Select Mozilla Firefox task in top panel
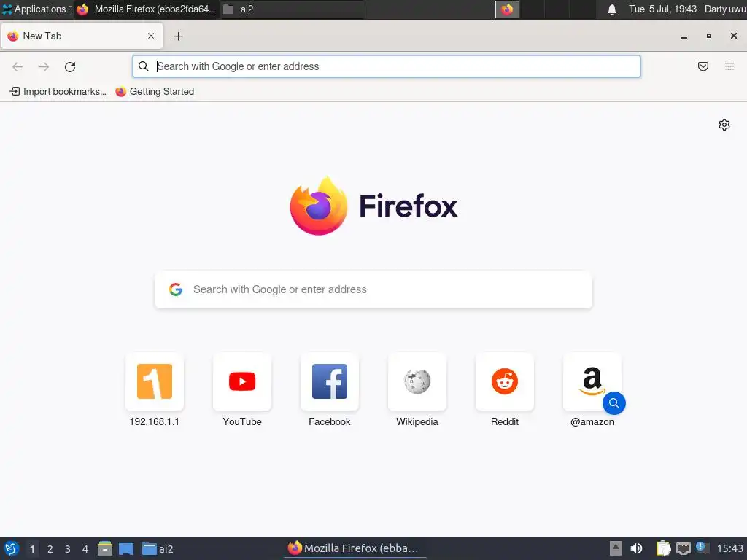Image resolution: width=747 pixels, height=560 pixels. click(147, 9)
